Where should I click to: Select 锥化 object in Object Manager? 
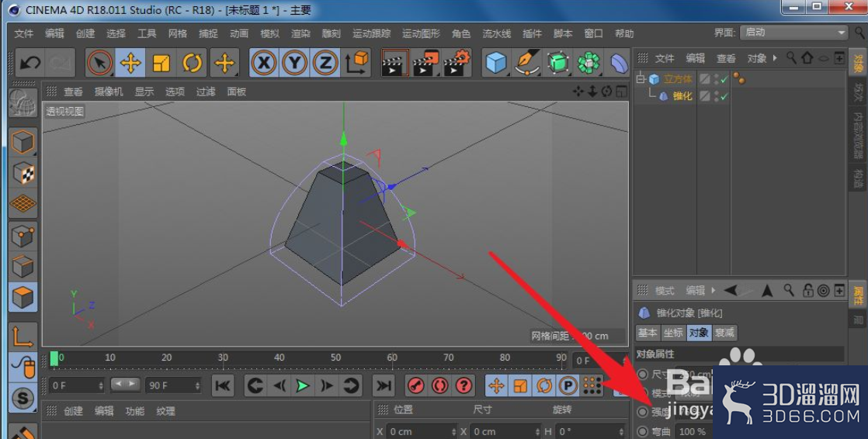click(x=682, y=96)
